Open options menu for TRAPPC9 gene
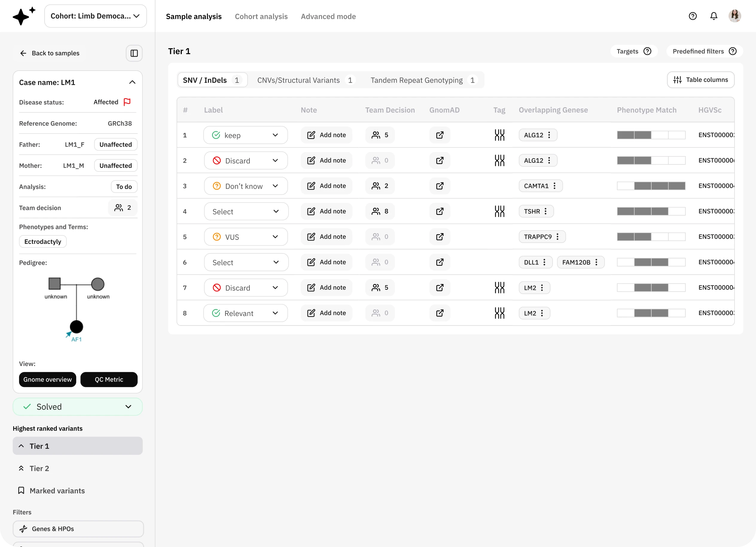 point(557,236)
